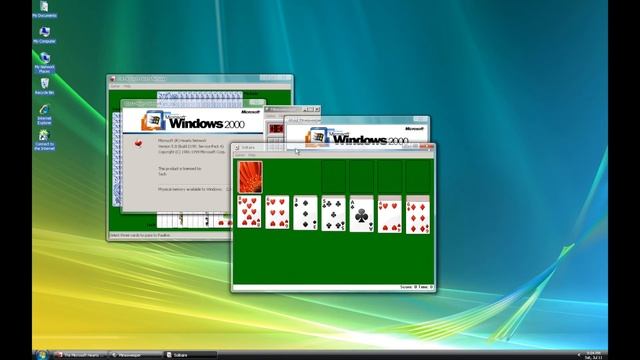The width and height of the screenshot is (640, 360).
Task: Click the About Minesweeper dialog title bar
Action: [x=356, y=120]
